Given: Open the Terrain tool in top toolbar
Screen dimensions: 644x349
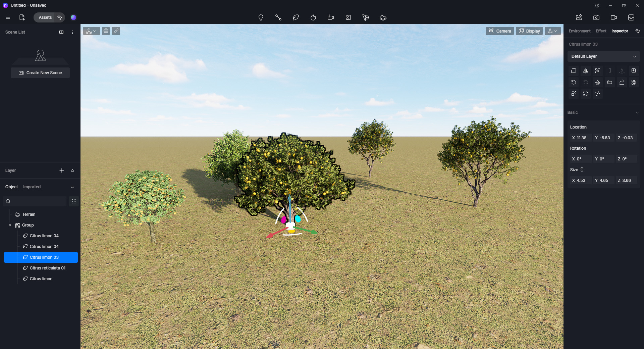Looking at the screenshot, I should coord(383,17).
